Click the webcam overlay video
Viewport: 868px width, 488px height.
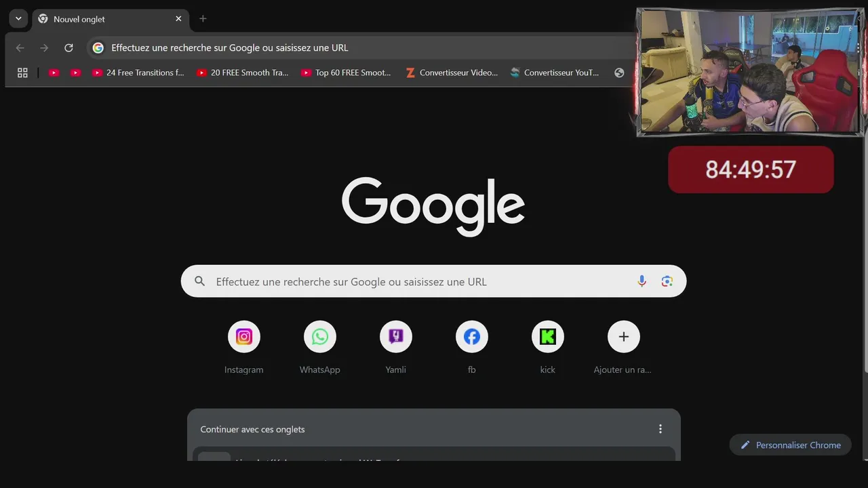(x=751, y=72)
